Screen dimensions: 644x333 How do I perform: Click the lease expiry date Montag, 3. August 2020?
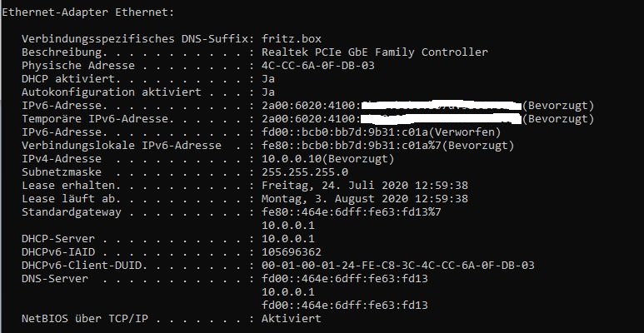tap(335, 199)
